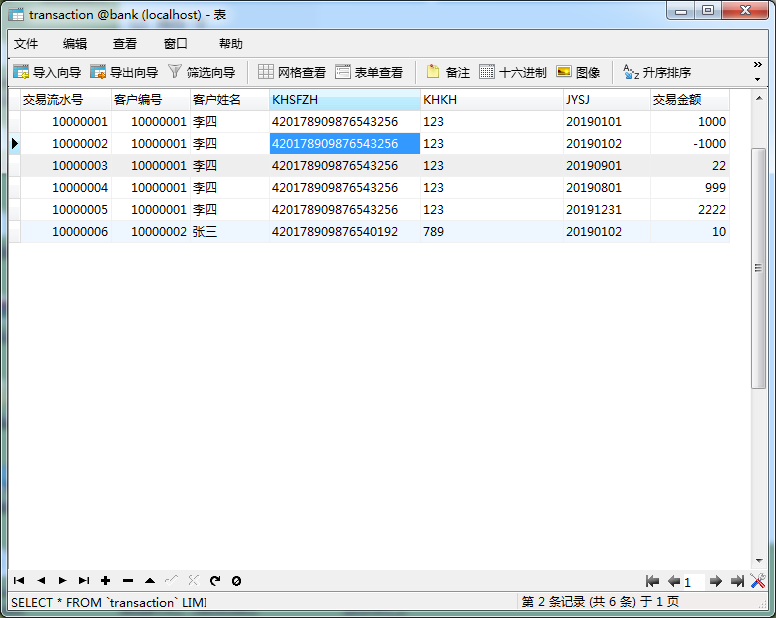Go to previous record arrow
Viewport: 776px width, 618px height.
coord(41,580)
